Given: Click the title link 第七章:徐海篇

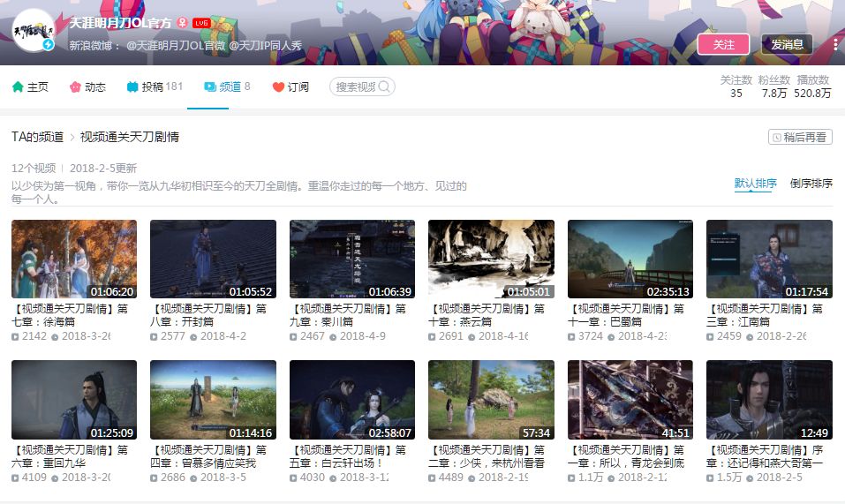Looking at the screenshot, I should [70, 315].
